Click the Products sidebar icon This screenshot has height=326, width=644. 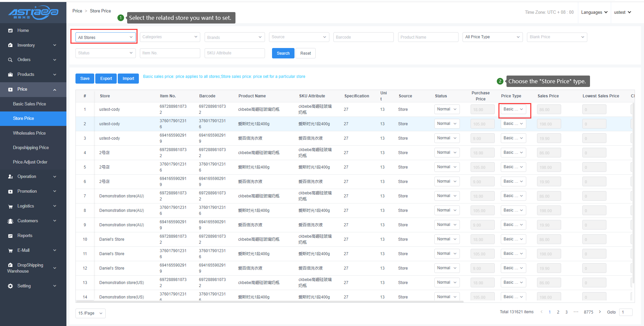[10, 75]
